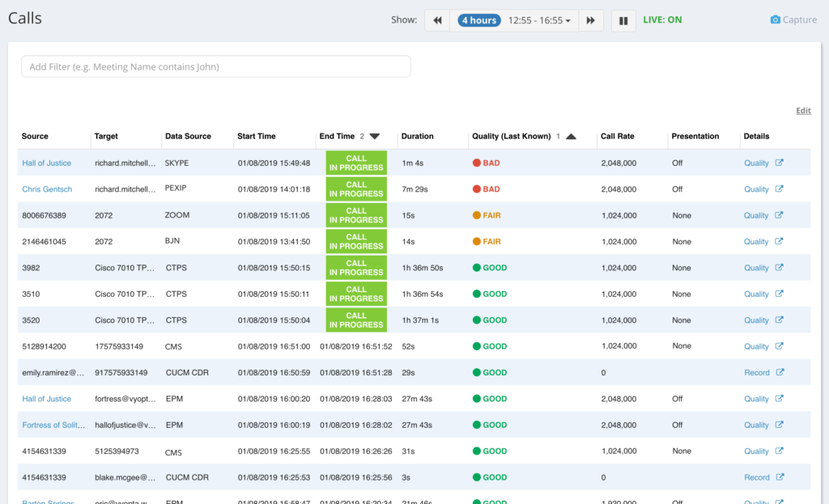Click the orange FAIR indicator for BJN call
829x504 pixels.
tap(477, 242)
